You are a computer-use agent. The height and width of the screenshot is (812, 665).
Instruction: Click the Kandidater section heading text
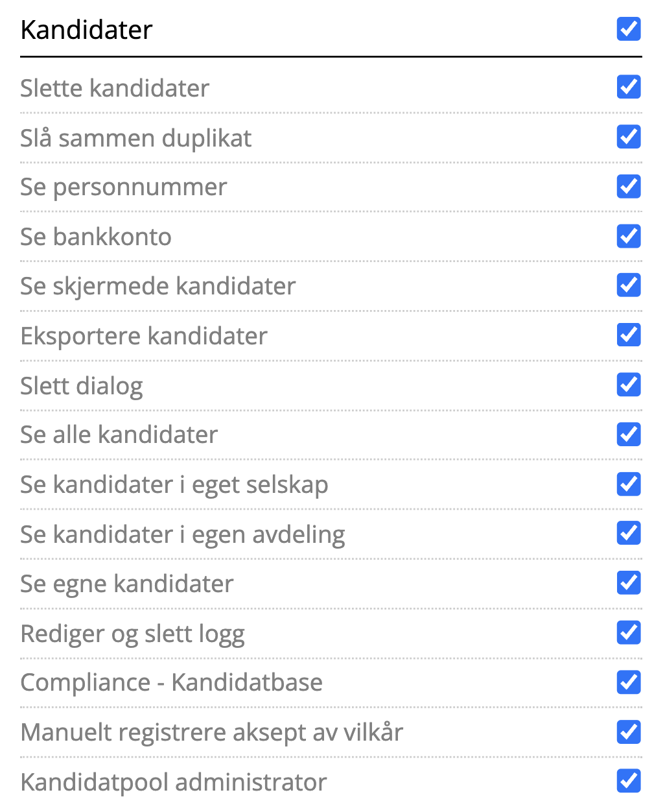[86, 30]
